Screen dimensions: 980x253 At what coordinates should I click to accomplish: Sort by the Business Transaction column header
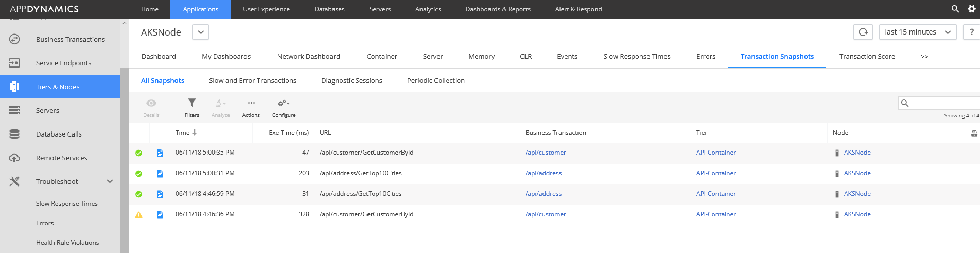pyautogui.click(x=556, y=133)
